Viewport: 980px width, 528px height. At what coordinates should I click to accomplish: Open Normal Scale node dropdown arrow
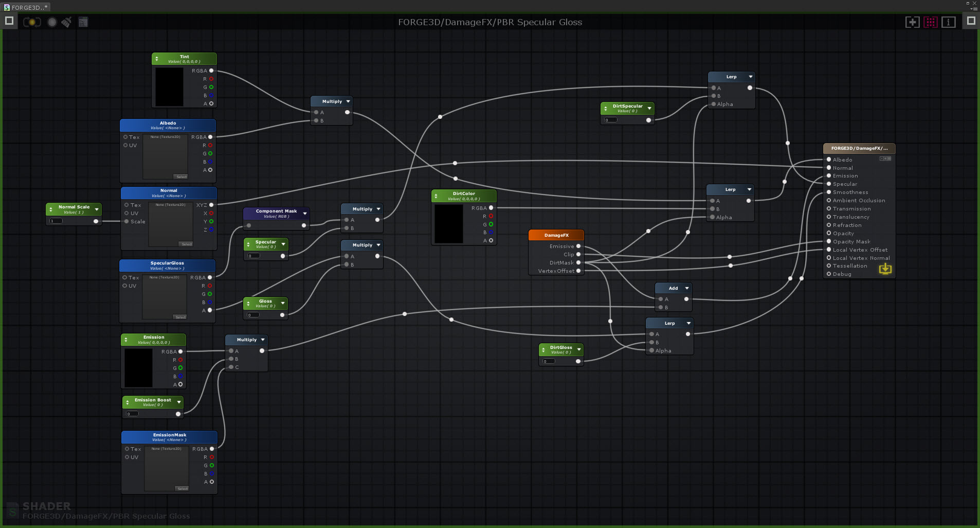97,209
